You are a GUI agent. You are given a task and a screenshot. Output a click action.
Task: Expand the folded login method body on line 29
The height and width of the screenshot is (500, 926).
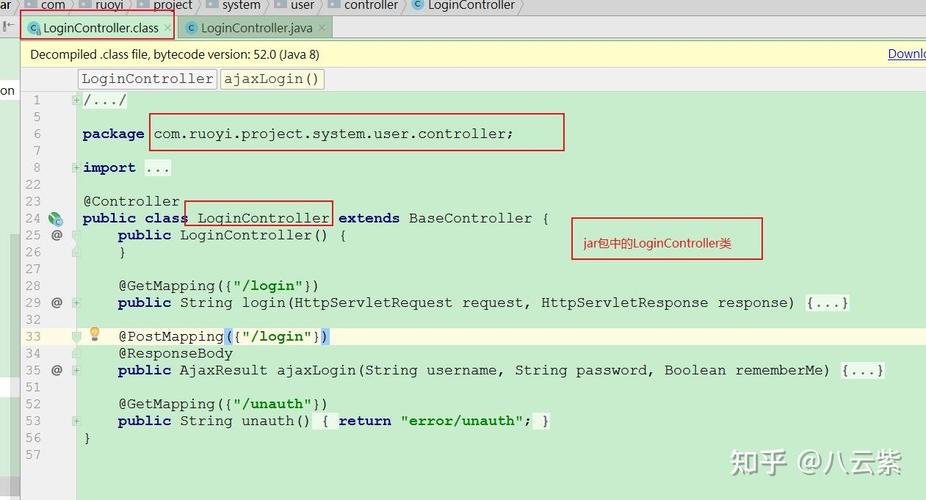tap(828, 302)
